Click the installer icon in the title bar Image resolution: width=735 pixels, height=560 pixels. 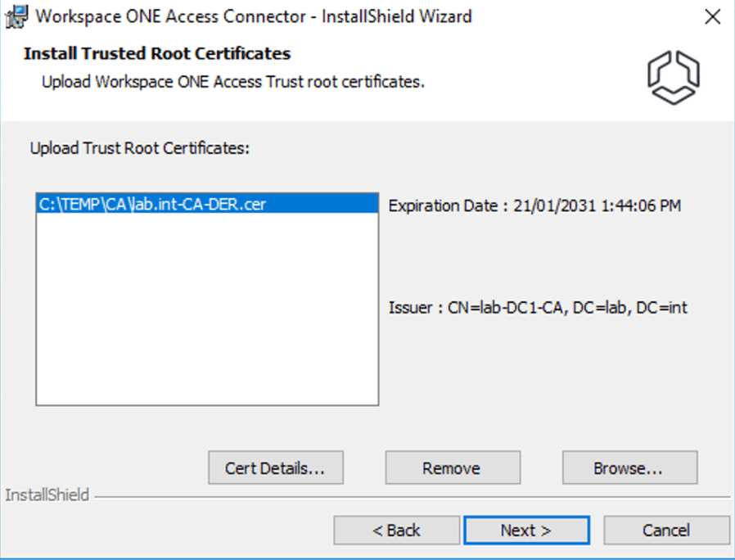coord(16,16)
